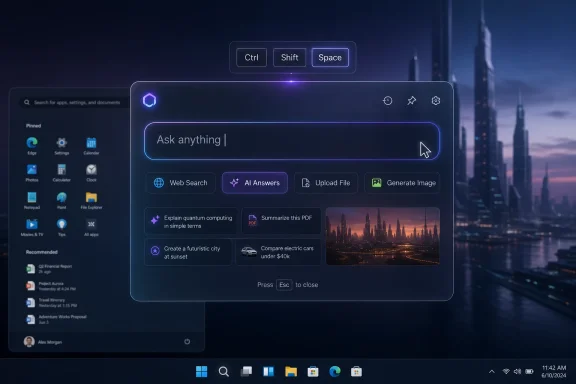
Task: Open File Explorer from Start menu pinned apps
Action: (91, 200)
